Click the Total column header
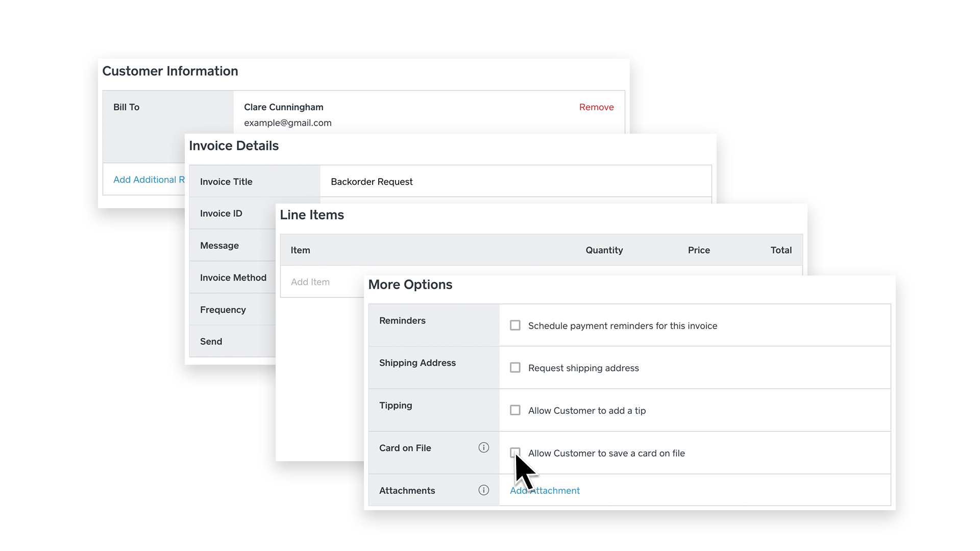Image resolution: width=980 pixels, height=551 pixels. point(780,250)
